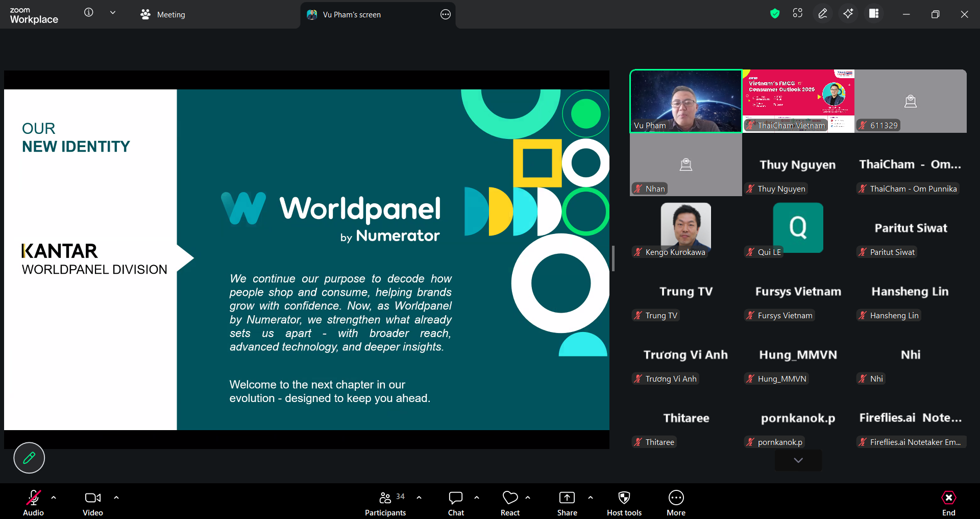Click the meeting information icon
The image size is (980, 519).
click(x=88, y=13)
